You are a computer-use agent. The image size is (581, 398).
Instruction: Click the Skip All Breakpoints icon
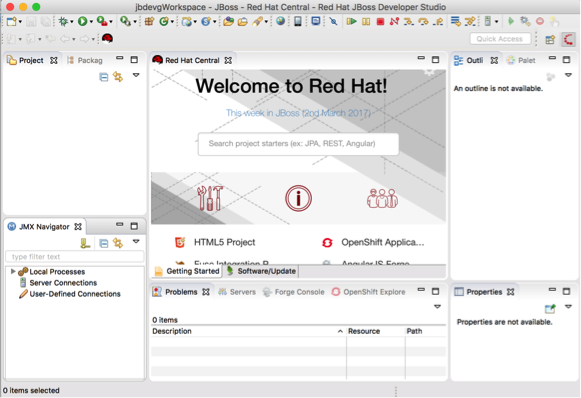click(x=333, y=21)
